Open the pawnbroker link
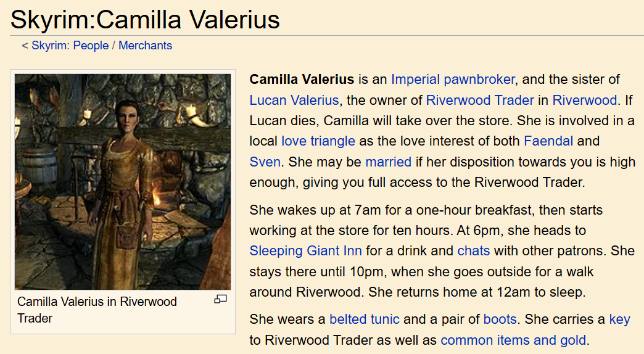 click(479, 80)
